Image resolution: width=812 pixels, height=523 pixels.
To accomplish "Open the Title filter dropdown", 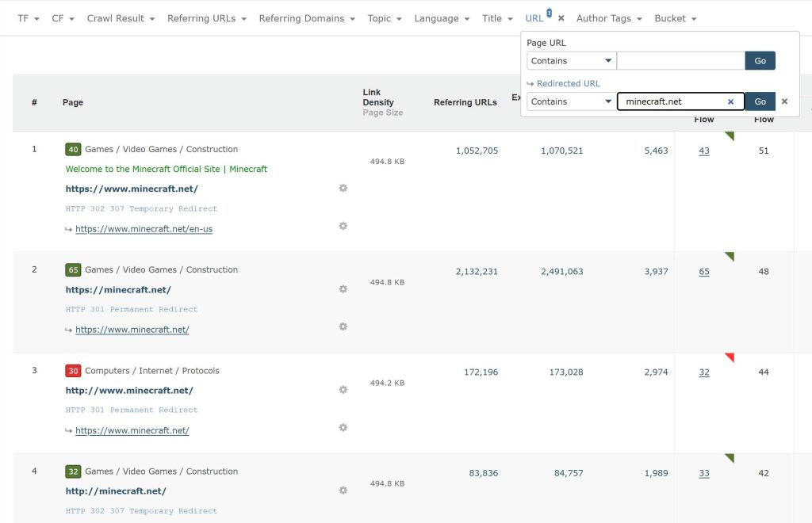I will coord(497,19).
